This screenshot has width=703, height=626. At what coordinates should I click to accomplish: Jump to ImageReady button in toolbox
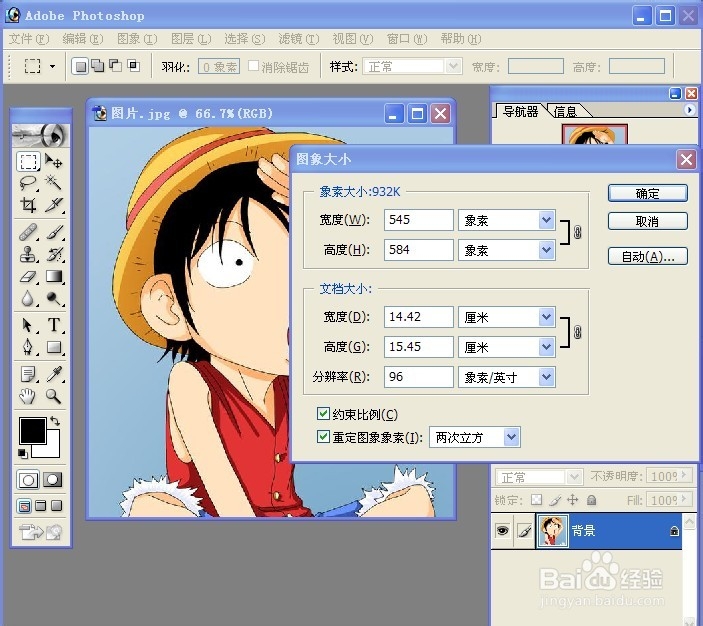41,532
